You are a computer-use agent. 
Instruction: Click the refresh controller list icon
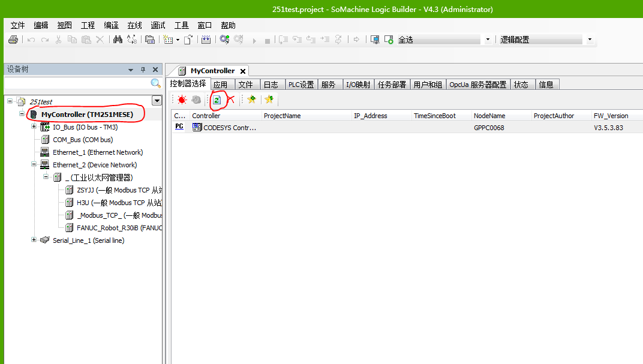[x=217, y=100]
